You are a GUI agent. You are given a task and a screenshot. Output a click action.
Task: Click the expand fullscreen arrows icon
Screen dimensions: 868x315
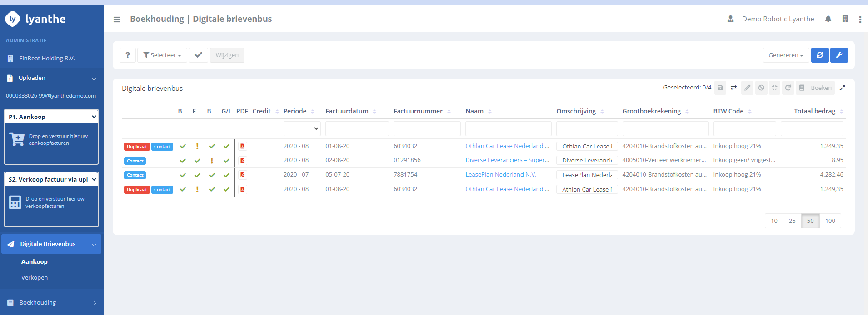coord(842,88)
